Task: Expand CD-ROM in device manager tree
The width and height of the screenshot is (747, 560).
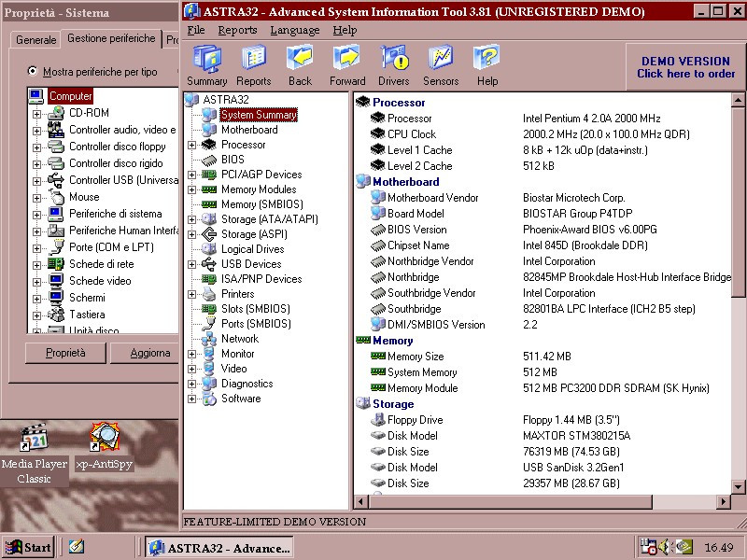Action: click(37, 113)
